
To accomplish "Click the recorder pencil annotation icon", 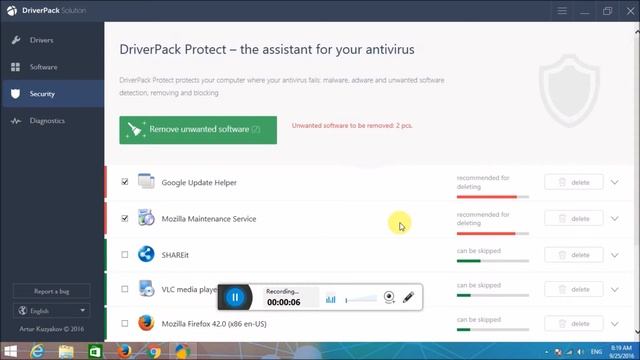I will coord(408,297).
